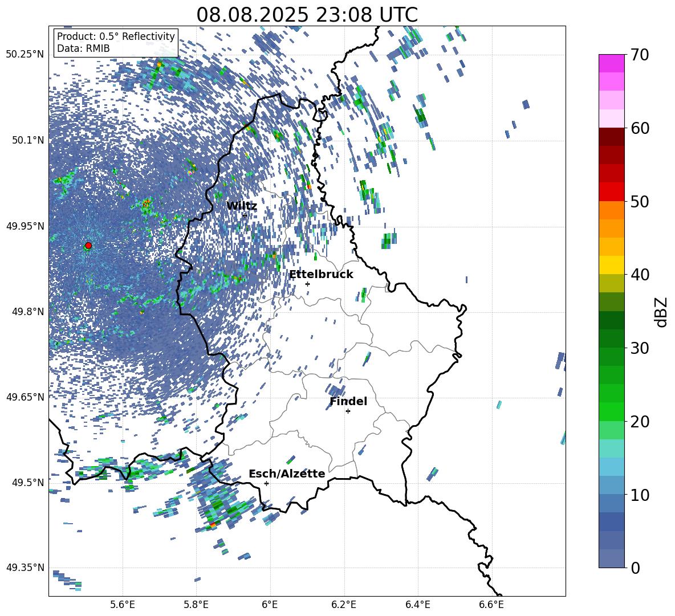The width and height of the screenshot is (675, 616).
Task: Click the 6.4°E longitude tick label
Action: coord(417,605)
